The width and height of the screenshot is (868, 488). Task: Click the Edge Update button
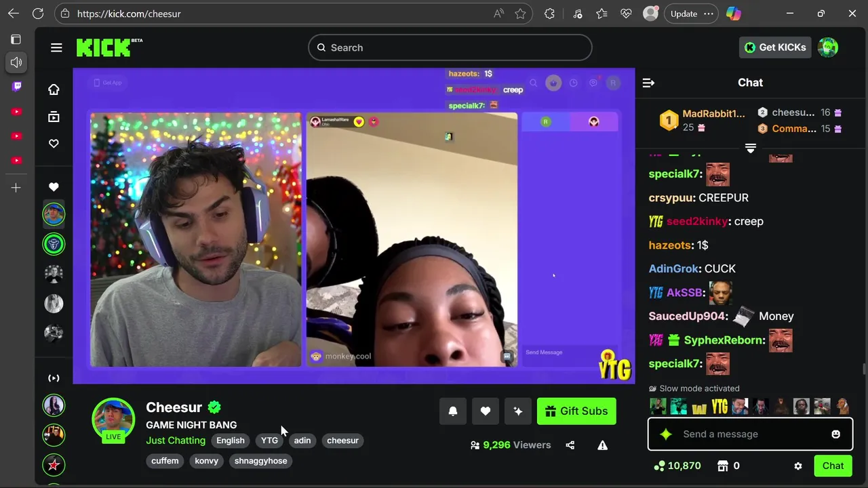coord(691,14)
